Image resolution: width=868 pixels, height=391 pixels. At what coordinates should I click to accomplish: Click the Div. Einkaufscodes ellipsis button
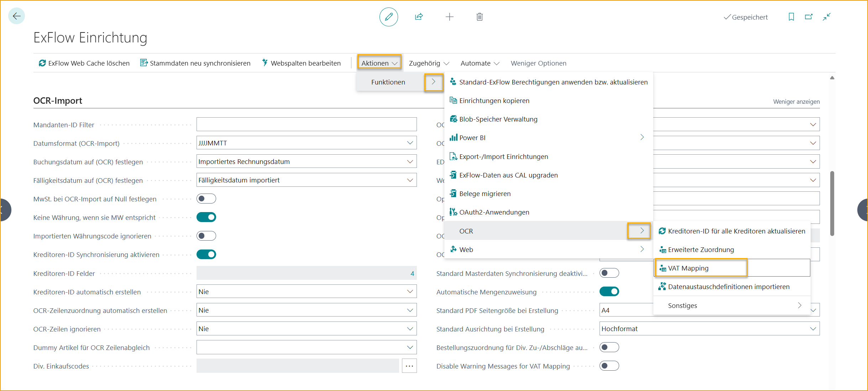409,366
